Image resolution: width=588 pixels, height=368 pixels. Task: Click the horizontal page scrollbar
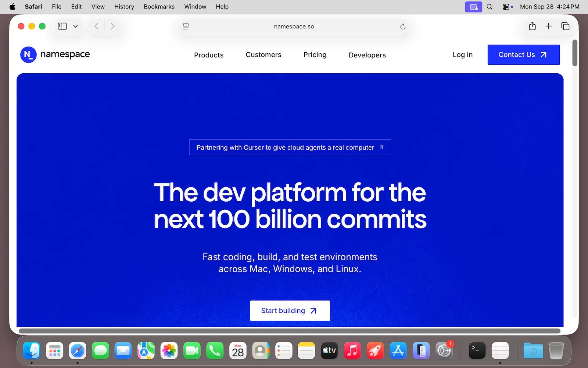(290, 331)
